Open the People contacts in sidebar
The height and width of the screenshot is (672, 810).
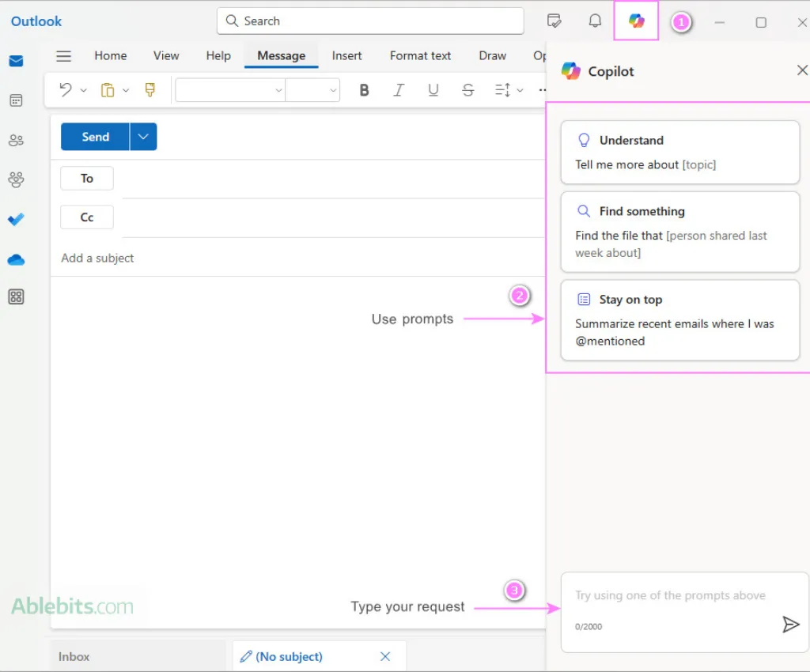tap(16, 140)
